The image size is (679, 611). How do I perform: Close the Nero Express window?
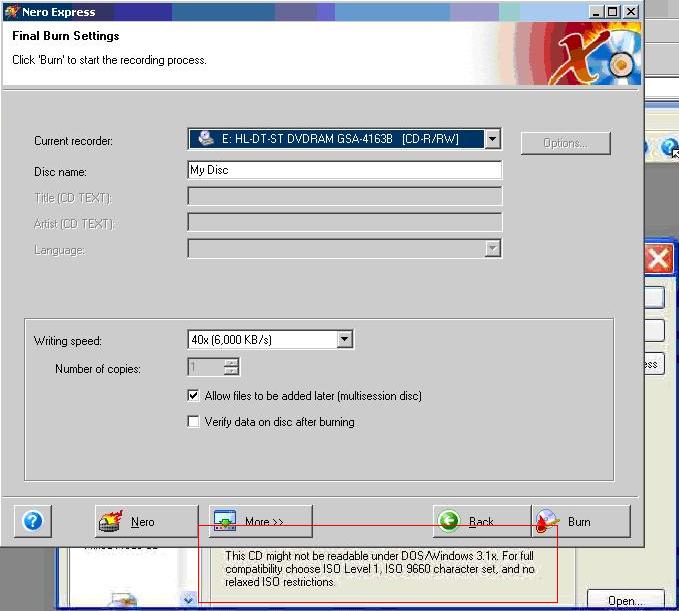point(631,12)
